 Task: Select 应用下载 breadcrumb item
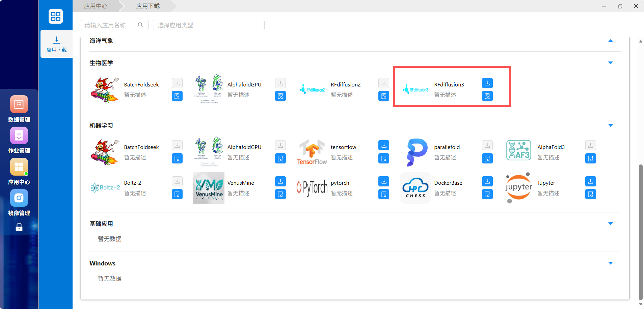click(x=148, y=6)
